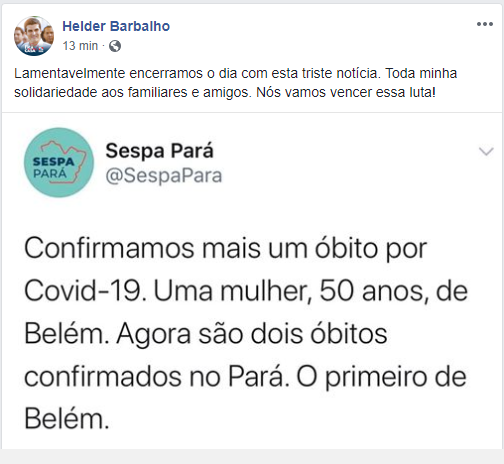The image size is (504, 464).
Task: Click the globe public privacy icon
Action: (115, 46)
